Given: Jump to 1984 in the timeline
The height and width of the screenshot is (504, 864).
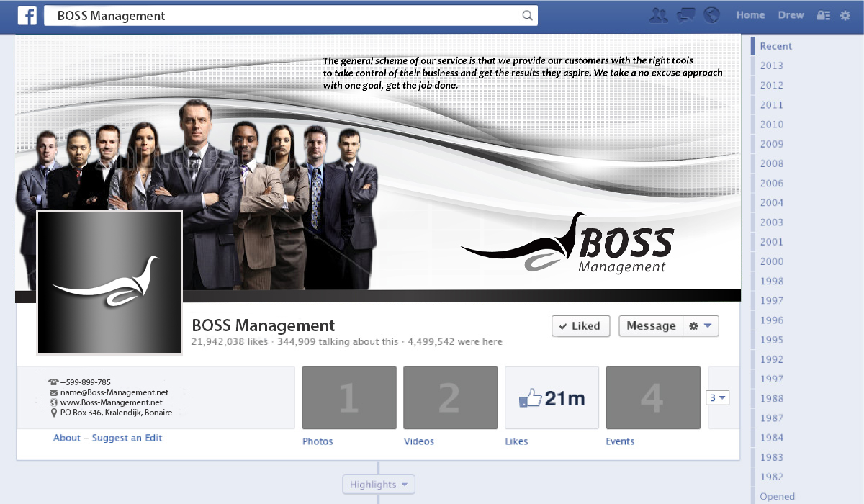Looking at the screenshot, I should pyautogui.click(x=772, y=438).
